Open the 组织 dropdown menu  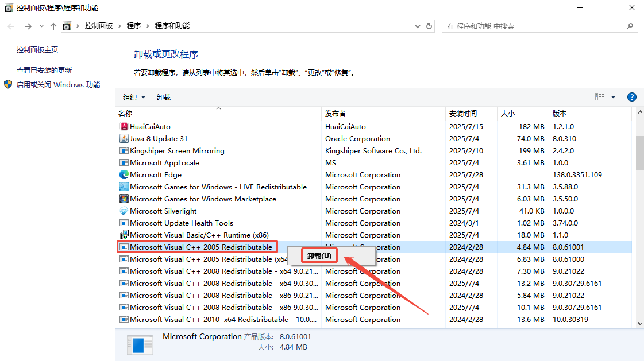[134, 97]
